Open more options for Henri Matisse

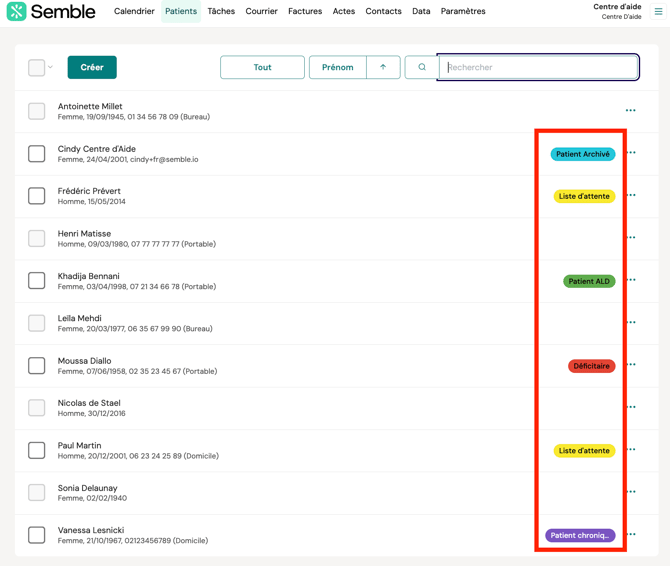tap(631, 238)
